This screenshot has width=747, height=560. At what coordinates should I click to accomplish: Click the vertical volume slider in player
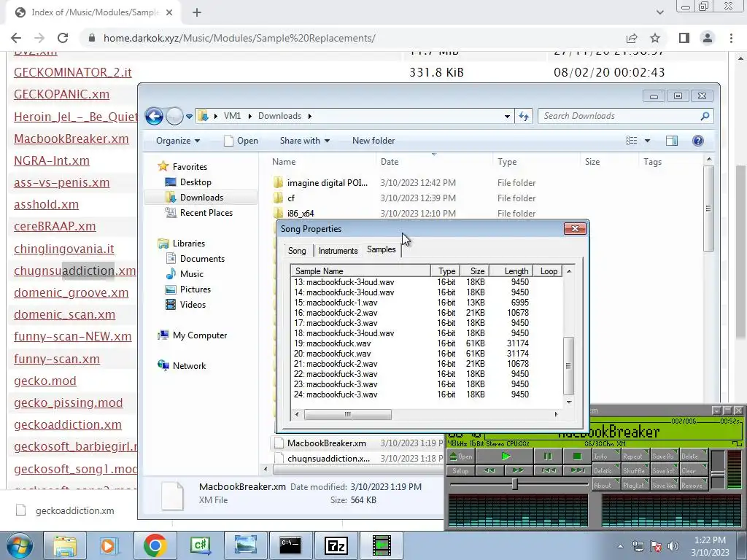[717, 470]
